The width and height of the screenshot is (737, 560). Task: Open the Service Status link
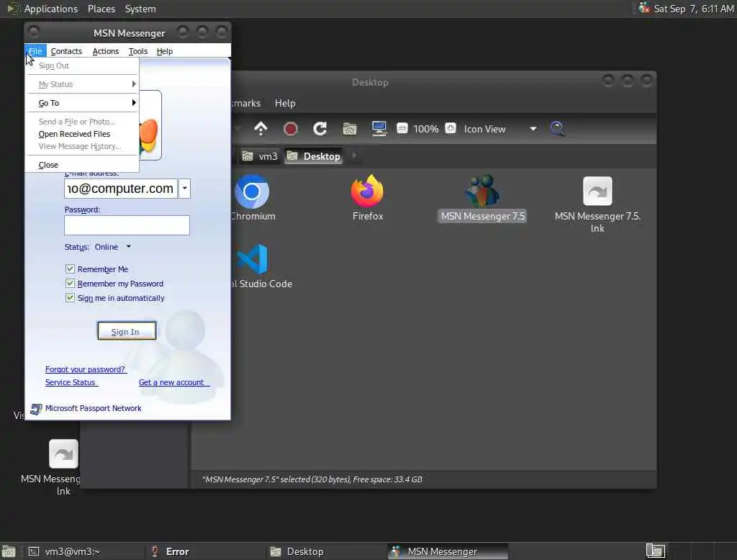(71, 382)
